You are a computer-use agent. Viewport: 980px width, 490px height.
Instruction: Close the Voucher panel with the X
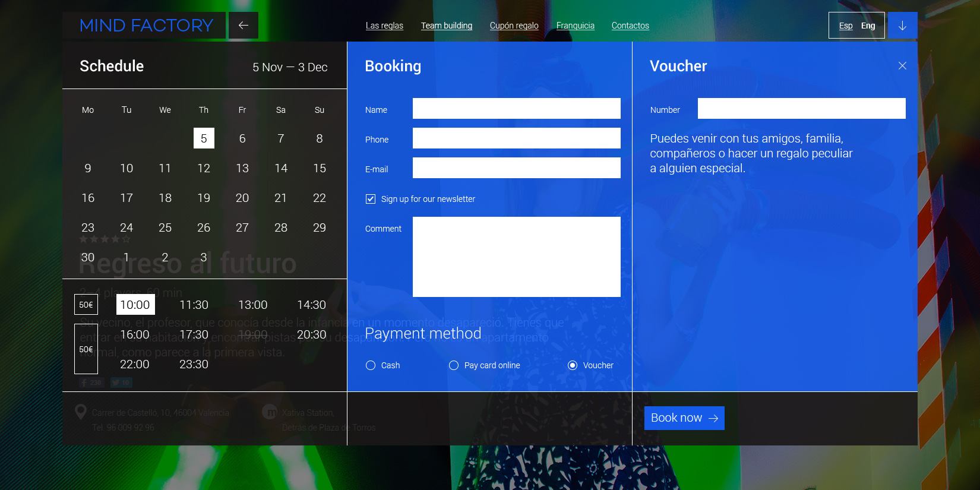902,66
